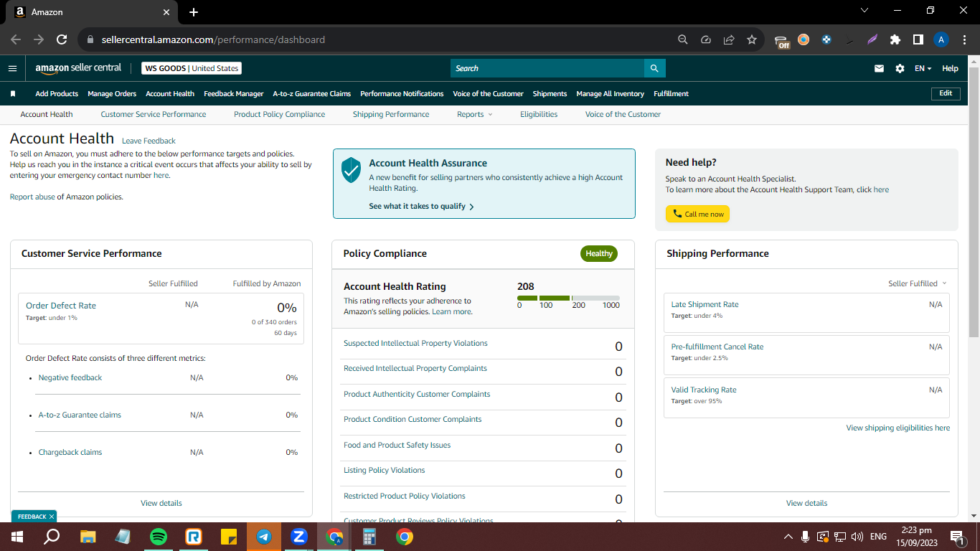Click the Report abuse link
Image resolution: width=980 pixels, height=551 pixels.
coord(32,197)
